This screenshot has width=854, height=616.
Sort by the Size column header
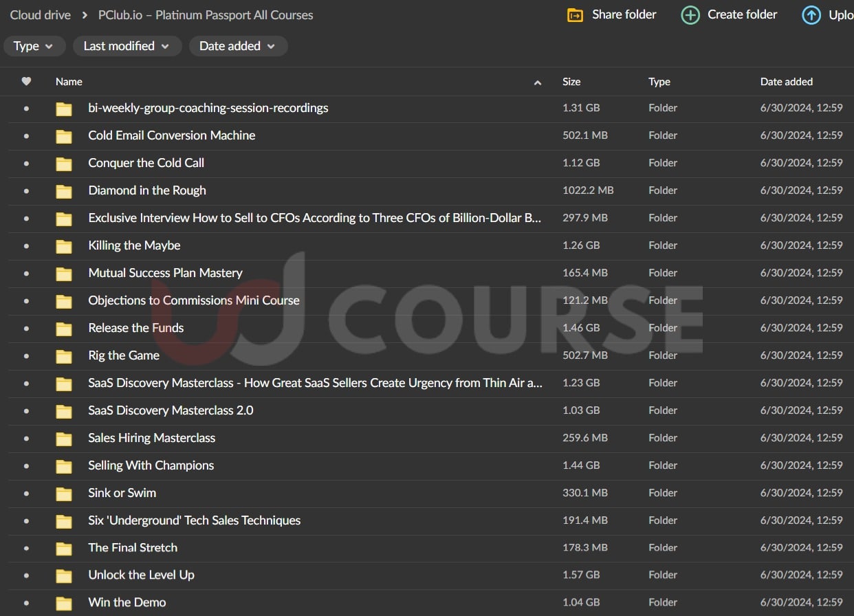click(571, 81)
